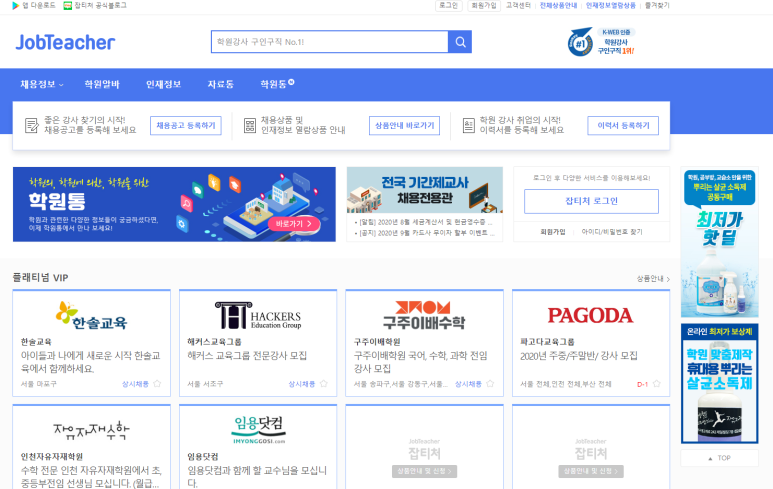Open the 8월 세금계산서 notice
This screenshot has width=773, height=489.
pos(424,222)
